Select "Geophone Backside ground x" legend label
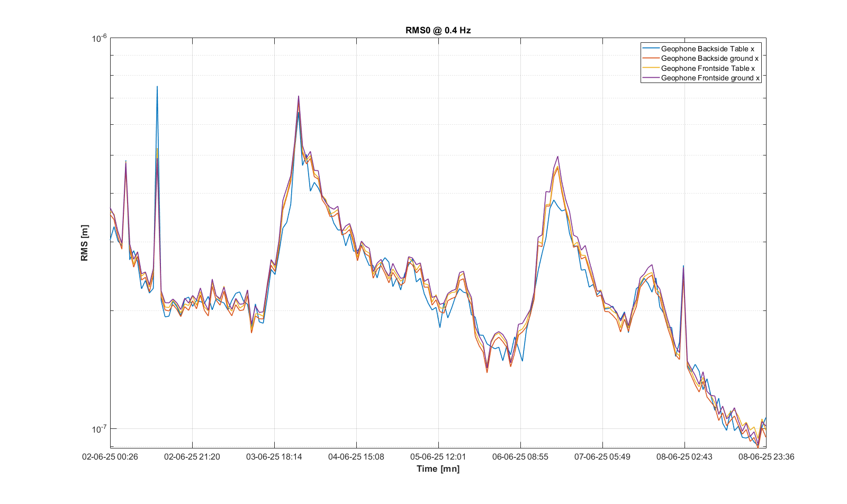 point(709,58)
